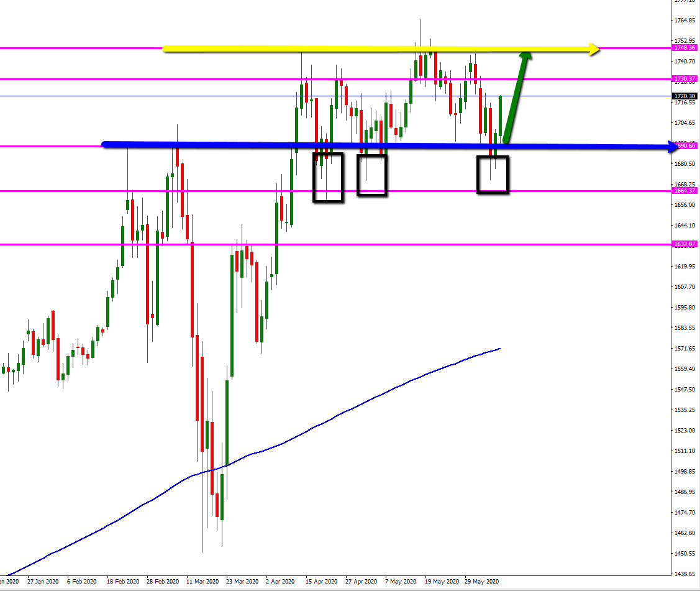Click the 1668.25 price axis value

coord(684,184)
